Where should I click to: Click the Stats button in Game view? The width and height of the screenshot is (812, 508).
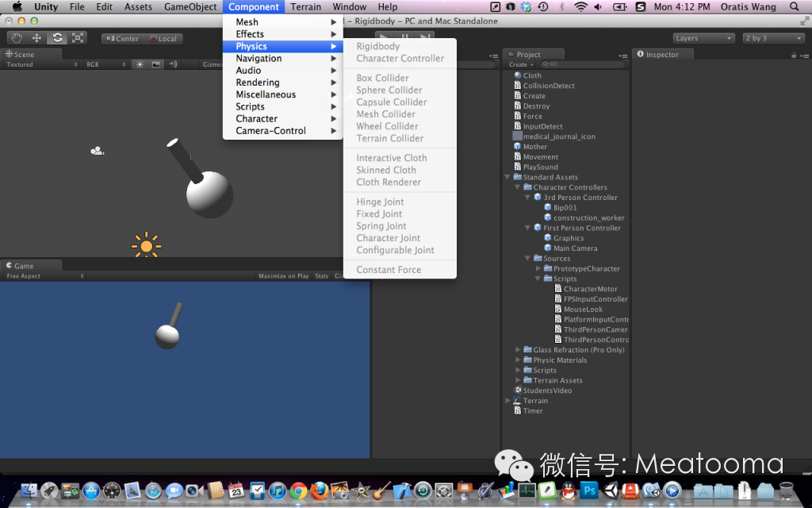322,276
